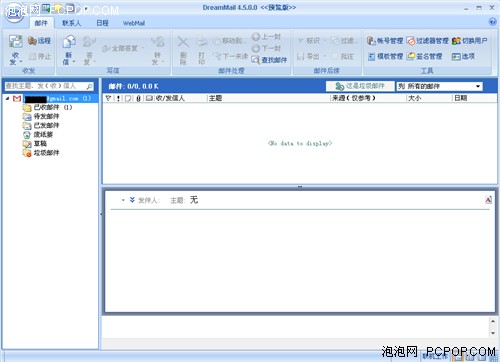Open the 草稿 drafts folder
Viewport: 500px width, 362px height.
tap(35, 144)
